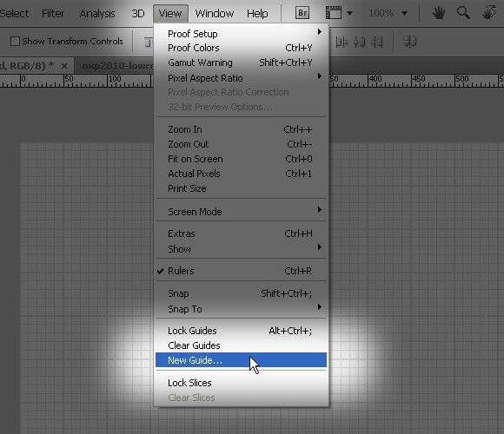Choose New Guide… from the menu
Viewport: 504px width, 434px height.
[241, 360]
